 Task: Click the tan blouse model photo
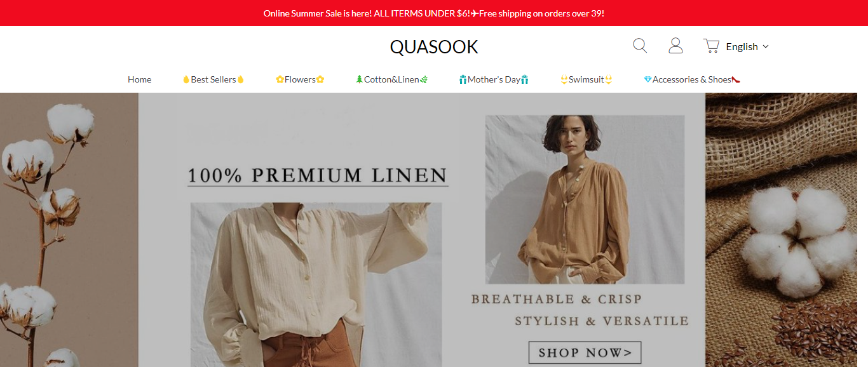585,199
